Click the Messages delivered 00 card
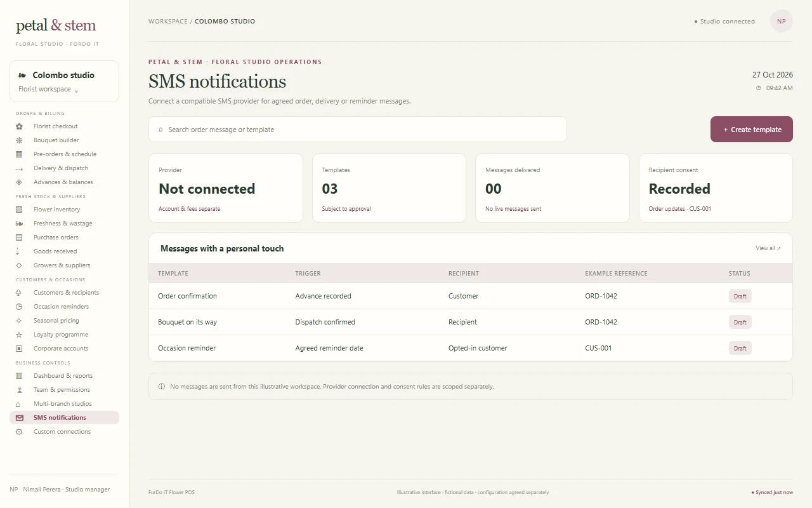Image resolution: width=812 pixels, height=508 pixels. (x=553, y=188)
